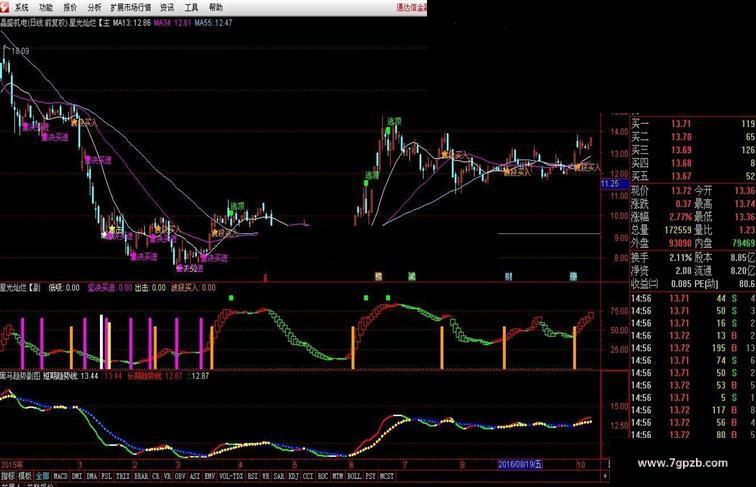Click the orange info marker icon near month 6

378,276
